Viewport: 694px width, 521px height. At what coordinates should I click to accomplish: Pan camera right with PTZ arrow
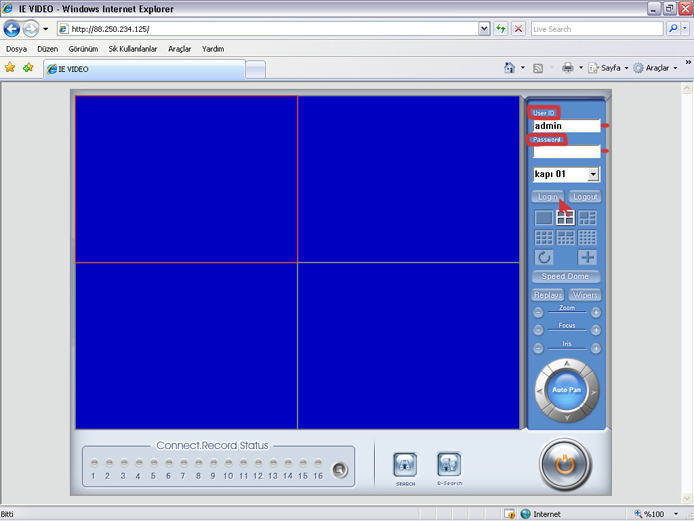[594, 391]
